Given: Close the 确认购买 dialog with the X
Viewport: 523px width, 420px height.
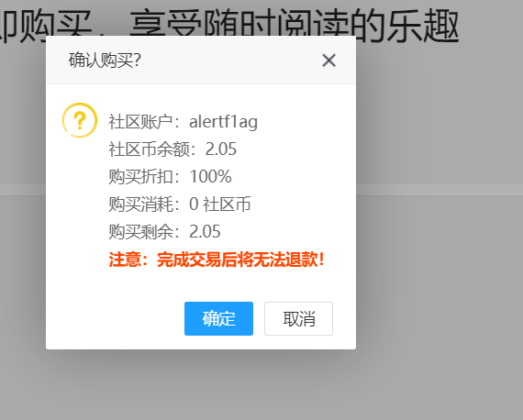Looking at the screenshot, I should pos(328,61).
